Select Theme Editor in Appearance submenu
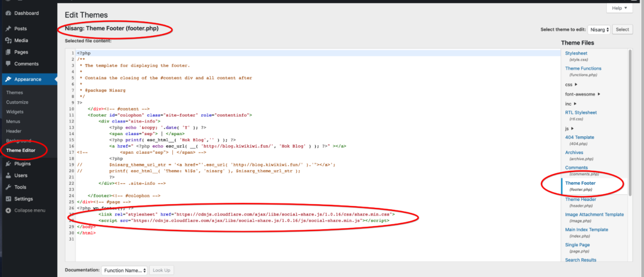 coord(21,150)
